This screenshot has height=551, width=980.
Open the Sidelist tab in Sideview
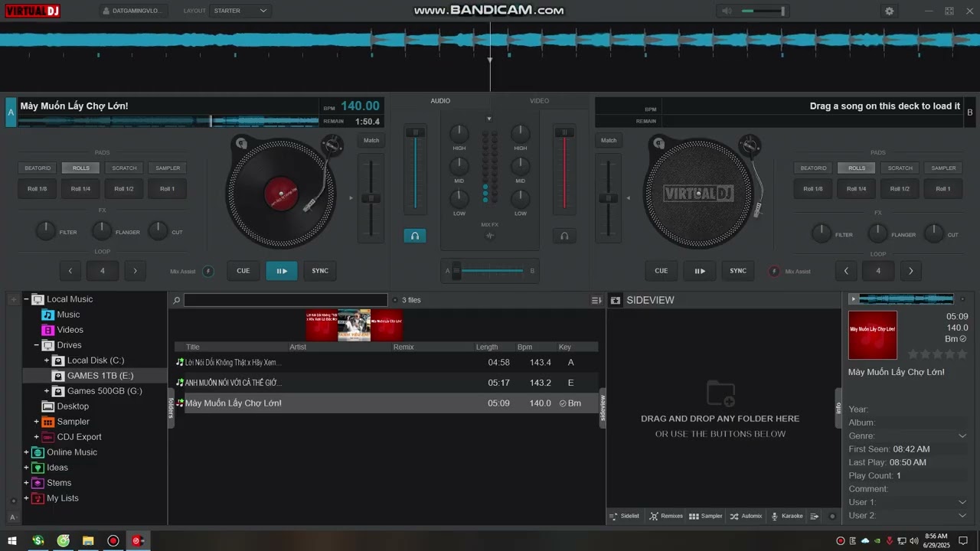click(x=624, y=517)
